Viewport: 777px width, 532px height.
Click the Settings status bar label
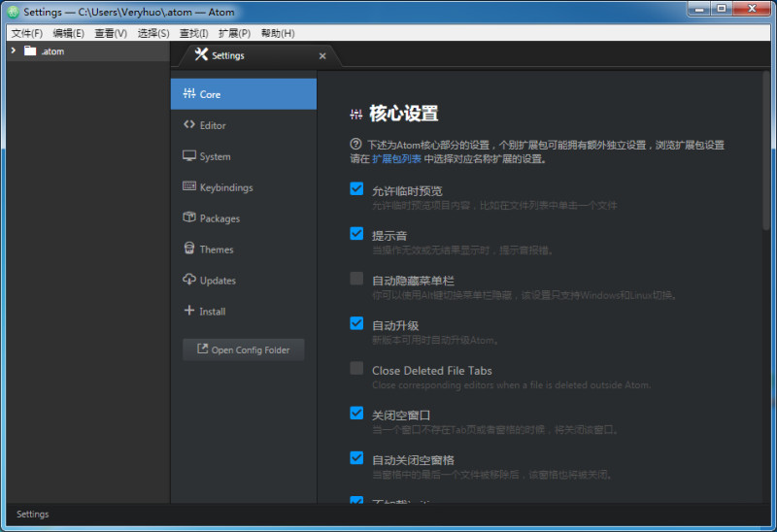click(33, 515)
